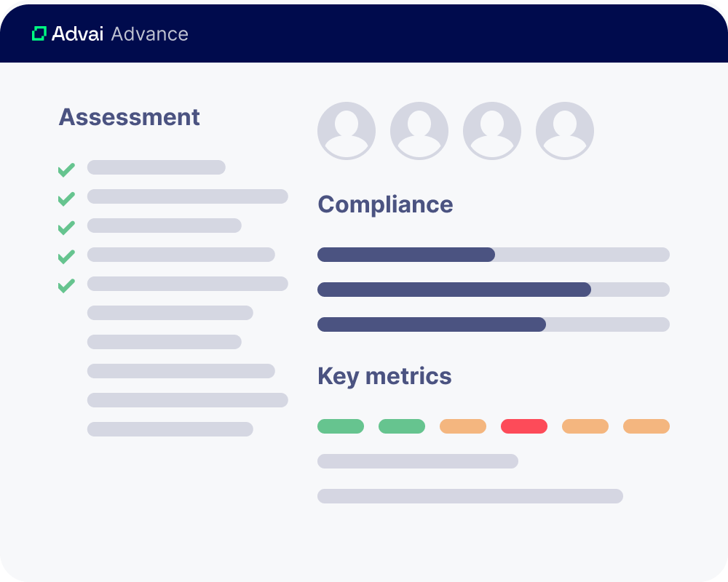Click the first green metrics pill
Screen dimensions: 728x582
click(341, 426)
